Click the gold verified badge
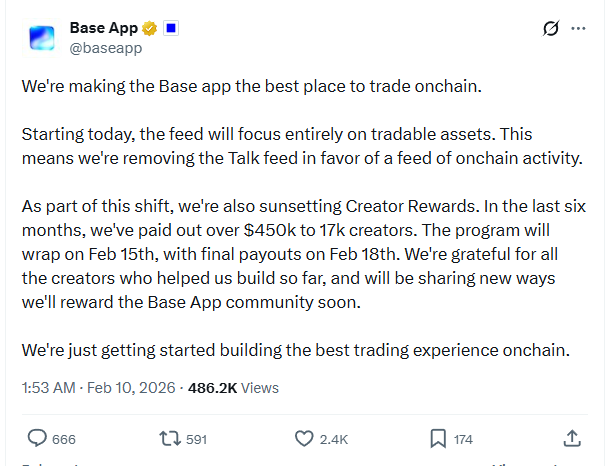The height and width of the screenshot is (466, 611). 151,27
